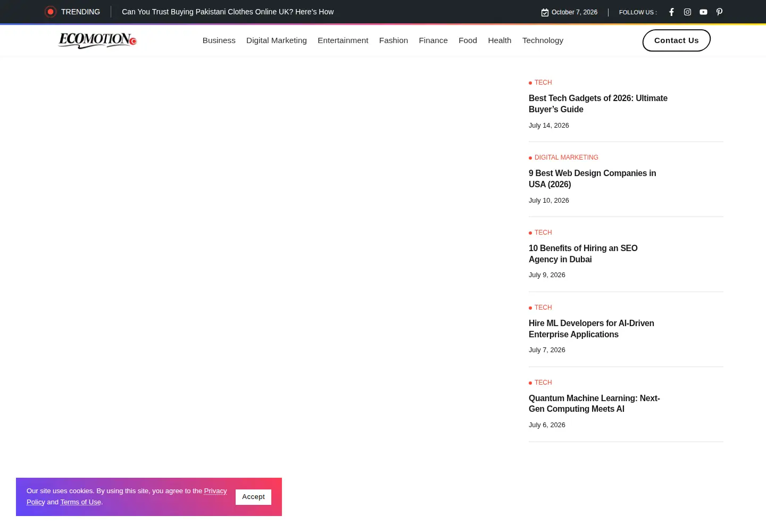This screenshot has height=532, width=766.
Task: Click TECH tag above Quantum Machine Learning article
Action: click(543, 383)
